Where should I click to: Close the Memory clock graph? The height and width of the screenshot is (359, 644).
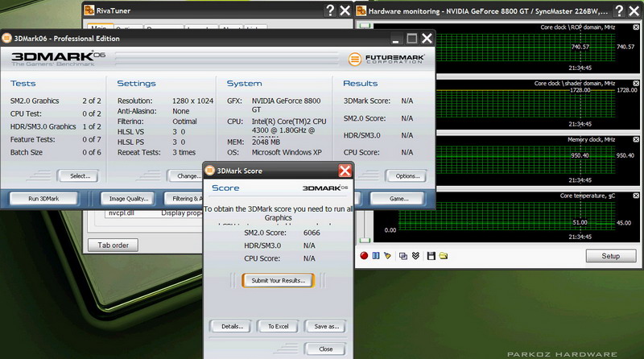point(636,139)
